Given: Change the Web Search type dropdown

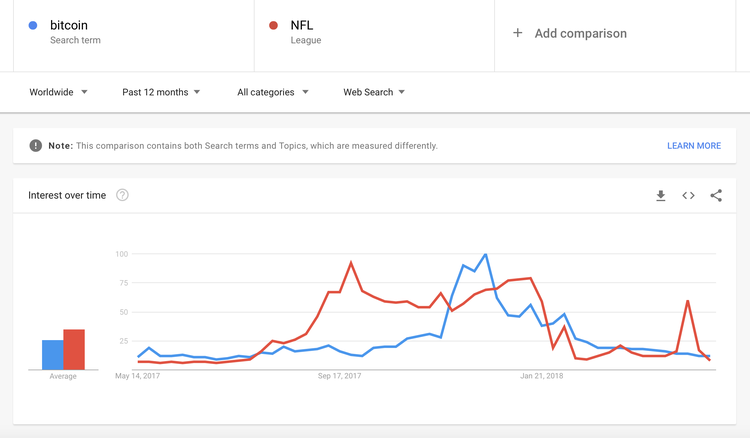Looking at the screenshot, I should pos(374,92).
